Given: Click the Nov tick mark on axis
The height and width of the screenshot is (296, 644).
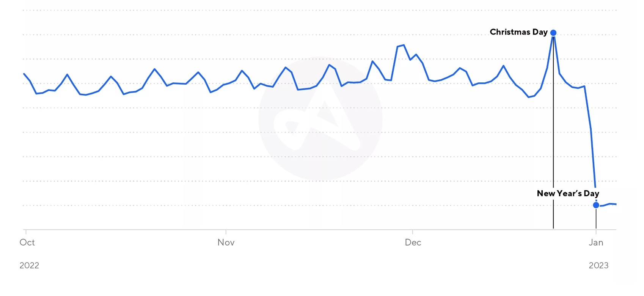Looking at the screenshot, I should click(226, 231).
